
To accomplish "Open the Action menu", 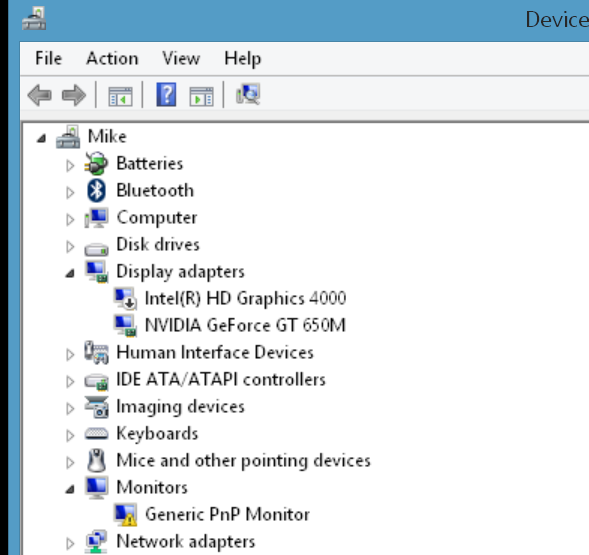I will (112, 59).
